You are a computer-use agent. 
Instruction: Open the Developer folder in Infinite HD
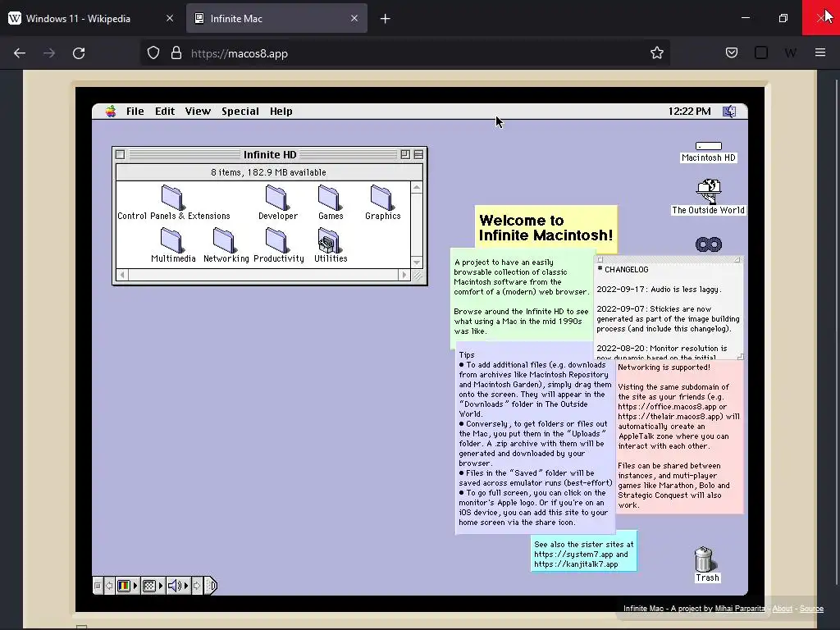pos(276,198)
